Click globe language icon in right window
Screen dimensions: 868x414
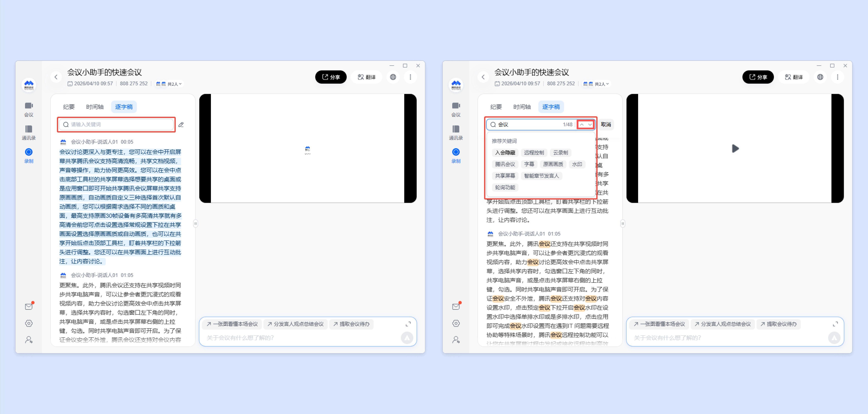(x=820, y=77)
